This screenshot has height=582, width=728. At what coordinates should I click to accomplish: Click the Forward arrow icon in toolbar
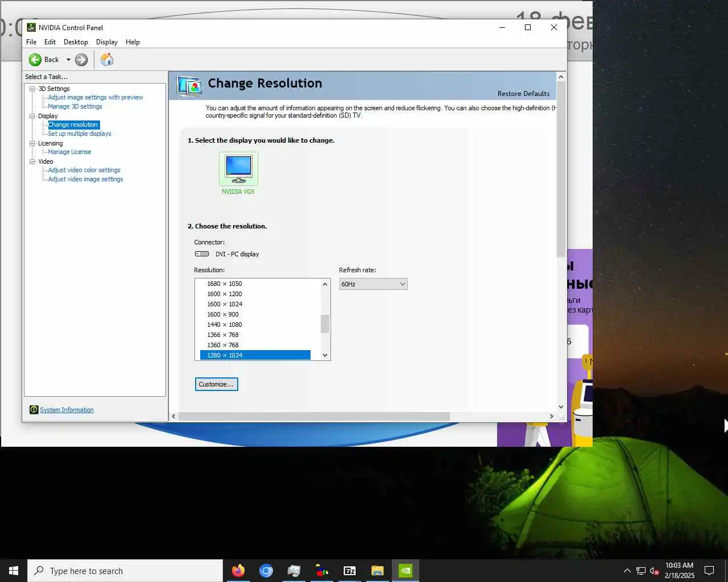pyautogui.click(x=81, y=60)
